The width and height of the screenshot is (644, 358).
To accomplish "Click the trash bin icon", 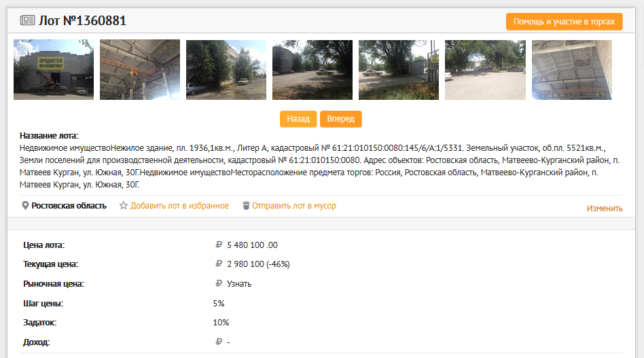I will (246, 206).
